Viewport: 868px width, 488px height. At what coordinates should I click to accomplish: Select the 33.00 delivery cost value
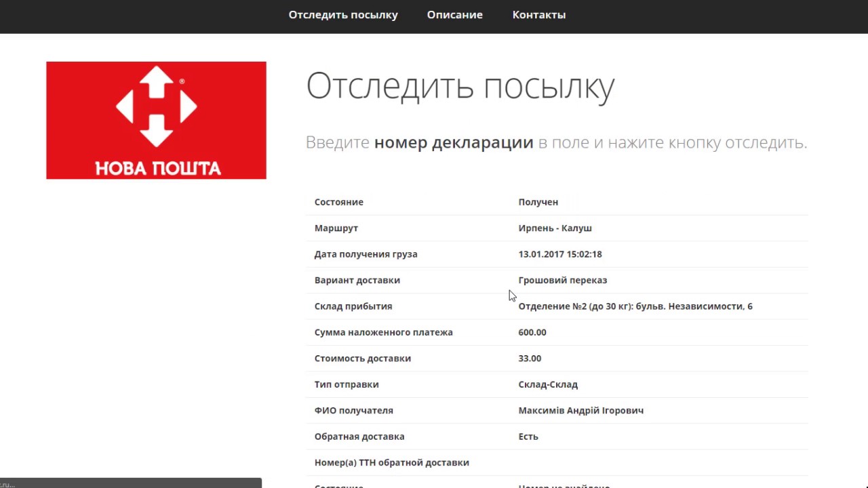click(530, 359)
